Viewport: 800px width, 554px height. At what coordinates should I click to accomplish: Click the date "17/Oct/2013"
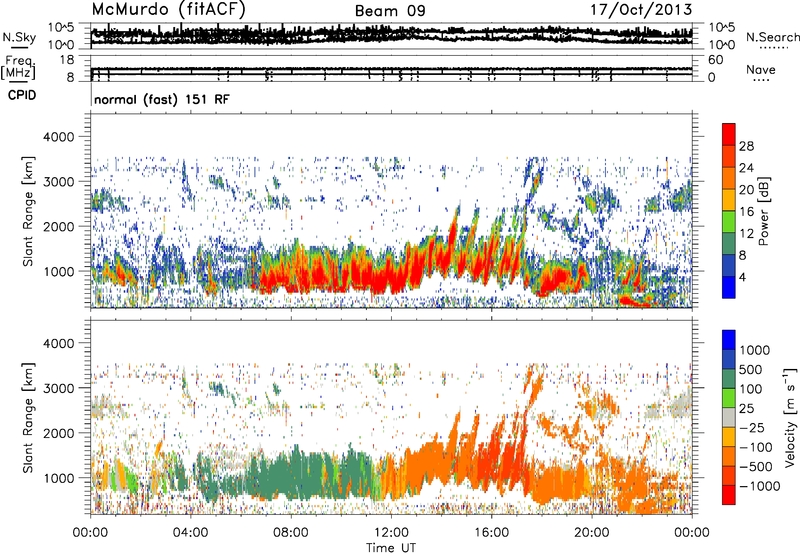tap(641, 10)
